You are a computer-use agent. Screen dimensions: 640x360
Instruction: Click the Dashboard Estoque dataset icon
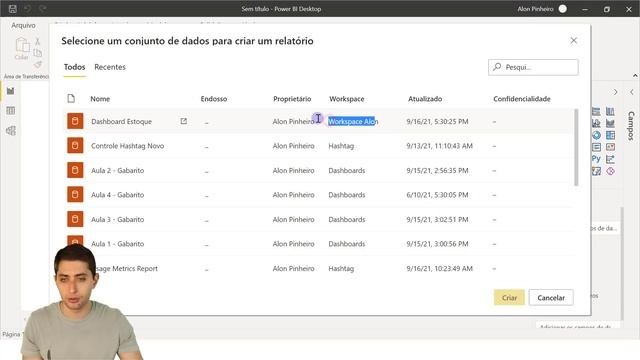click(x=75, y=121)
